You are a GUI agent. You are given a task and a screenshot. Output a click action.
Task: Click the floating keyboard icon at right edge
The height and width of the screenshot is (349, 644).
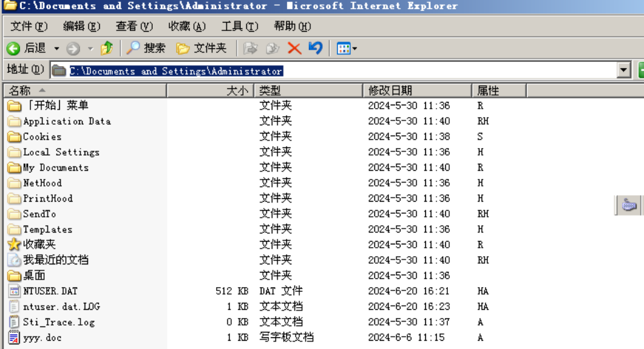630,204
